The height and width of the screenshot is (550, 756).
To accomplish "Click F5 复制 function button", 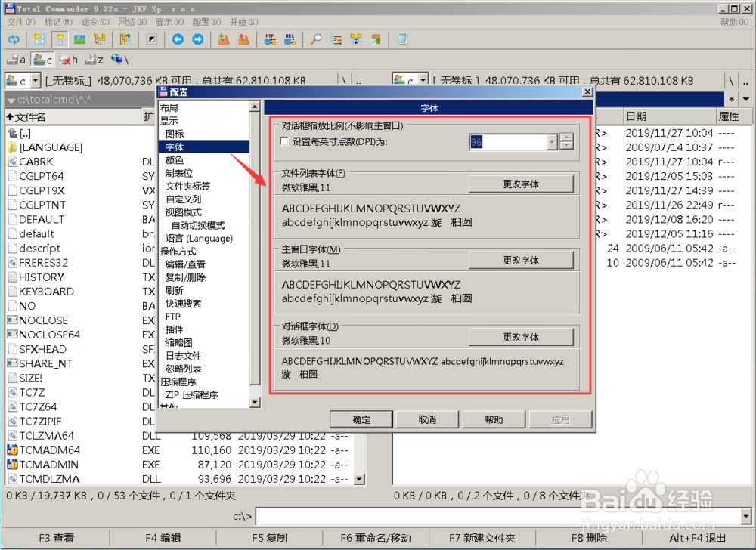I will [270, 538].
